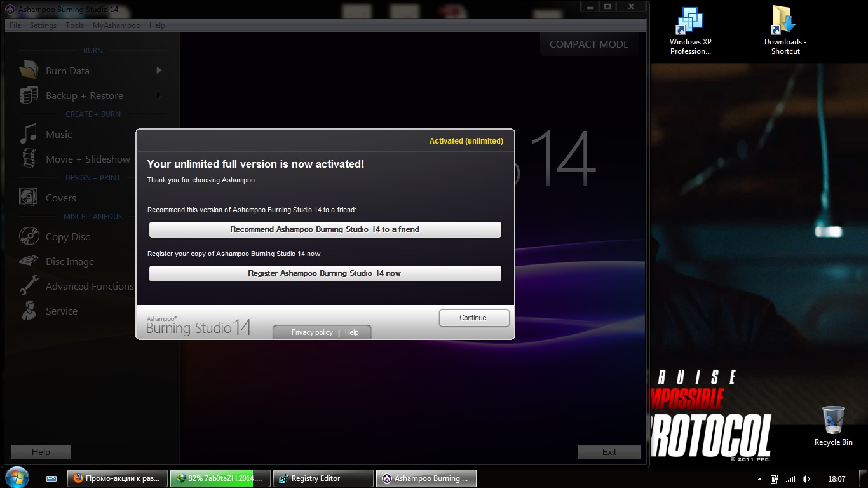Image resolution: width=868 pixels, height=488 pixels.
Task: Click the Disc Image icon
Action: [29, 261]
